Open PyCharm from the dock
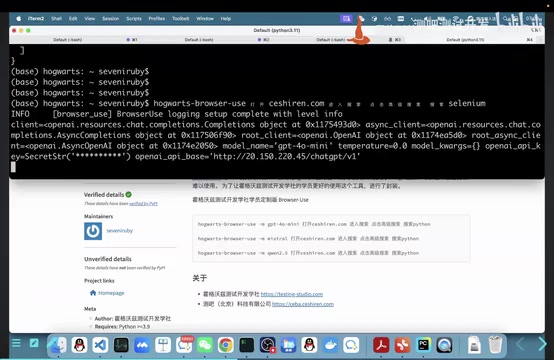This screenshot has height=360, width=554. click(x=423, y=344)
